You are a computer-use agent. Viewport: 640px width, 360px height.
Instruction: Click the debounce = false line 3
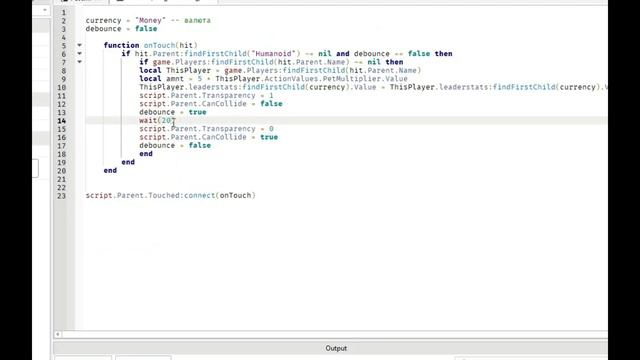[121, 29]
